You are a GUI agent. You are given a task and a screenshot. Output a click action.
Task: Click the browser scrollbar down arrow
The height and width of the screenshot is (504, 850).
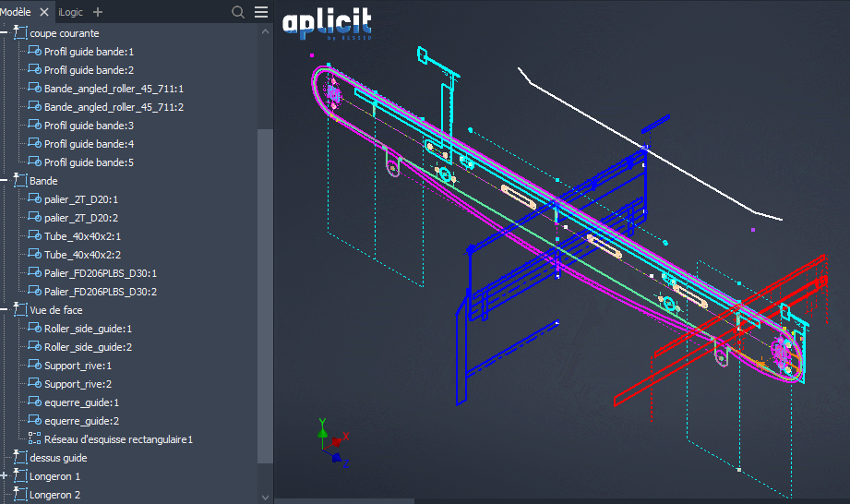click(x=265, y=497)
